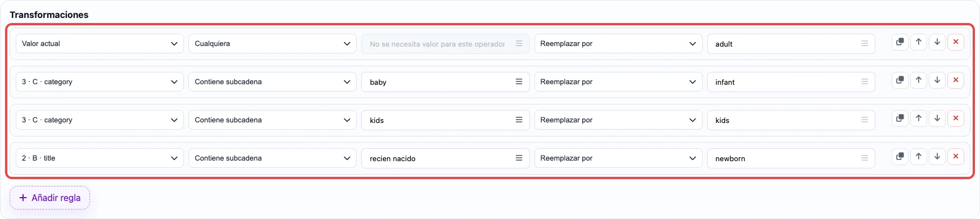Edit the 'newborn' replacement field
980x219 pixels.
coord(791,158)
